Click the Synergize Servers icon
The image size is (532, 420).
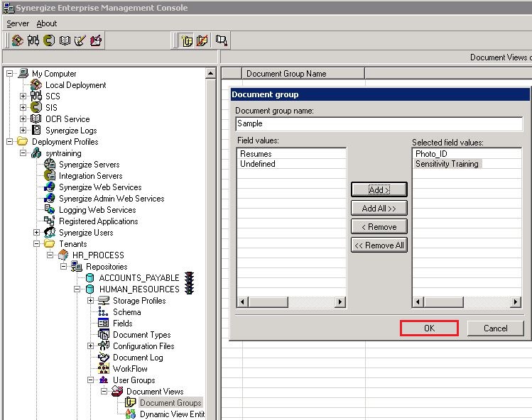pos(50,165)
